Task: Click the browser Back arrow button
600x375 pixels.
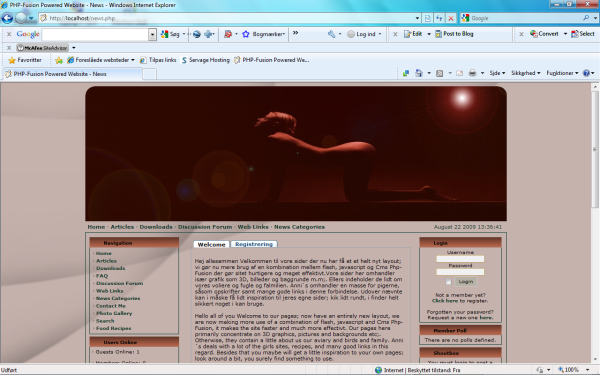Action: point(7,18)
